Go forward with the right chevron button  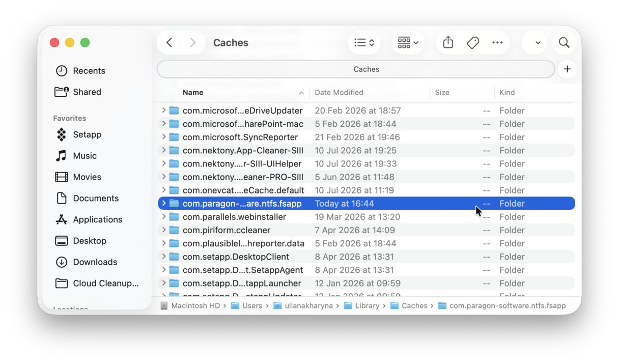tap(192, 43)
